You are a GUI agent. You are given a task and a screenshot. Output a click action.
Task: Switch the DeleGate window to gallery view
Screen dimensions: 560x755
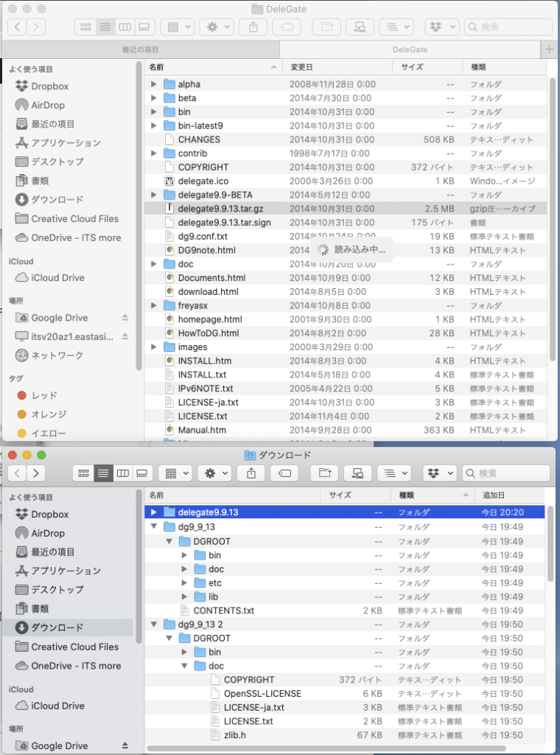144,27
